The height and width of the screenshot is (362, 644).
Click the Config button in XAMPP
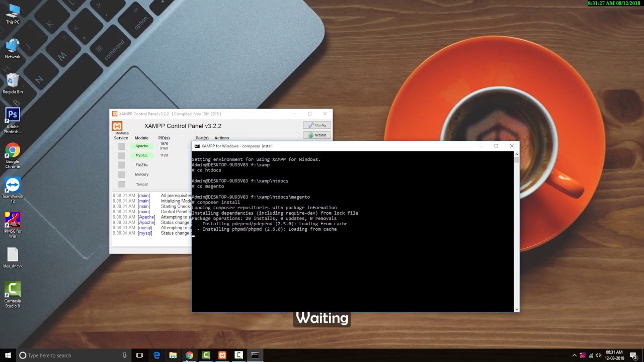(x=317, y=125)
